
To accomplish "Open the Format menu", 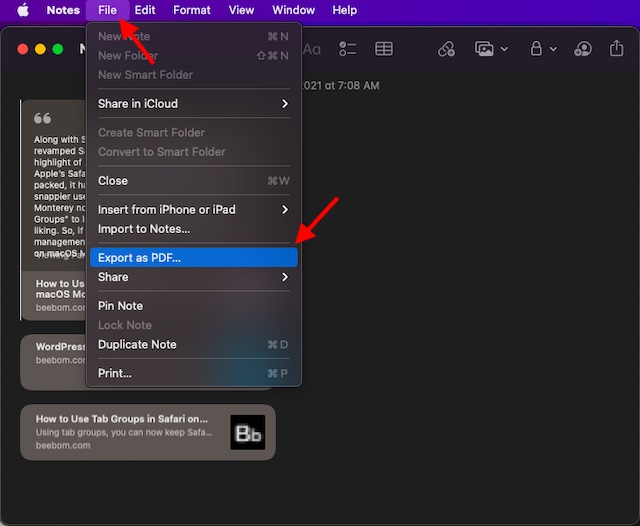I will (191, 10).
